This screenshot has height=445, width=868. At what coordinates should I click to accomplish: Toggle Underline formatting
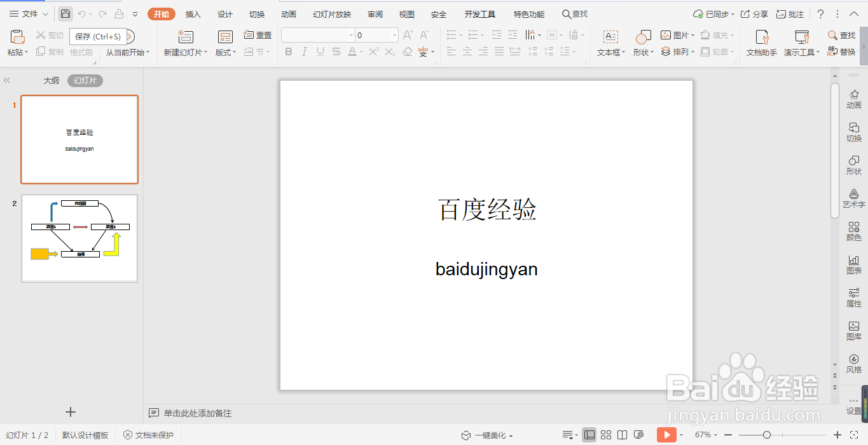coord(320,51)
